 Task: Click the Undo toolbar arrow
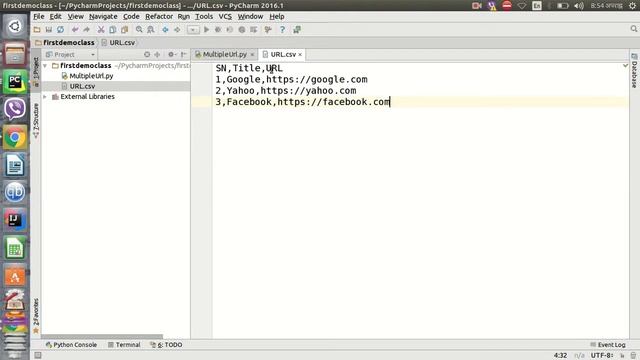click(75, 29)
